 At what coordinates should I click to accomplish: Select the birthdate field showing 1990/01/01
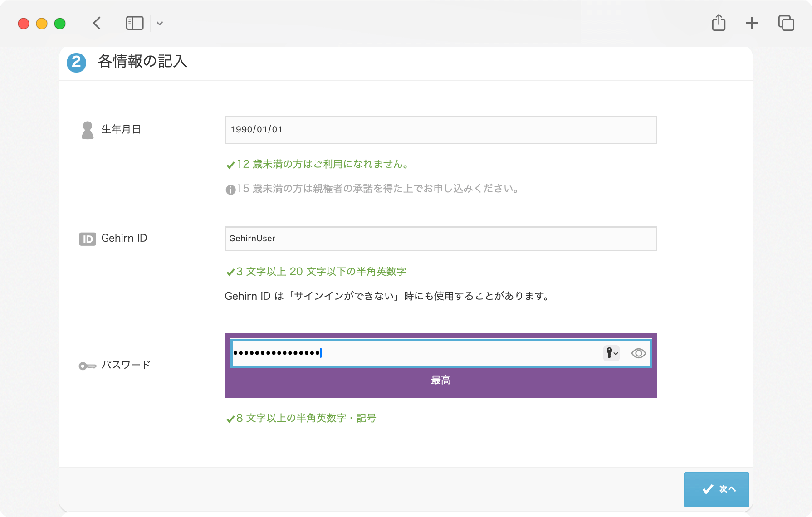pos(440,130)
